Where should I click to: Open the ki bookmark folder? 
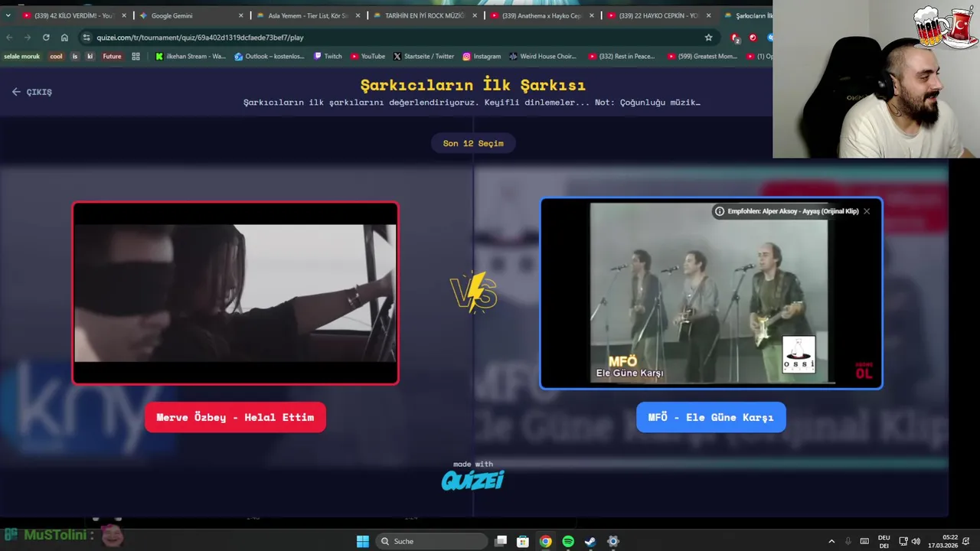[90, 56]
